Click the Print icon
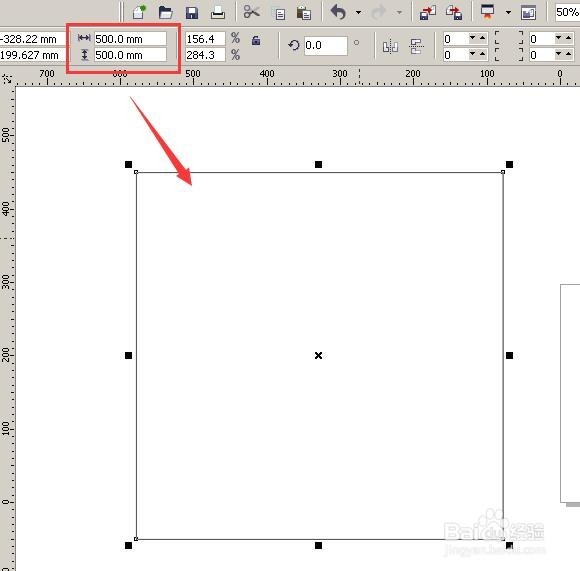Screen dimensions: 580x571 [218, 13]
